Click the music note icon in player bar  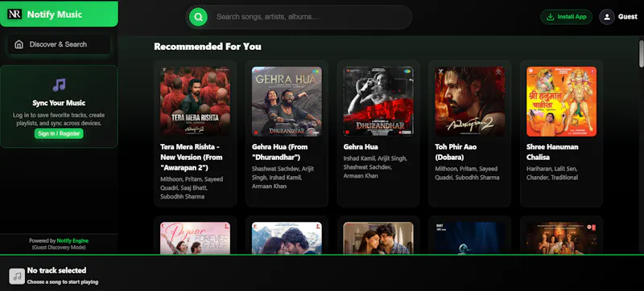pyautogui.click(x=17, y=277)
